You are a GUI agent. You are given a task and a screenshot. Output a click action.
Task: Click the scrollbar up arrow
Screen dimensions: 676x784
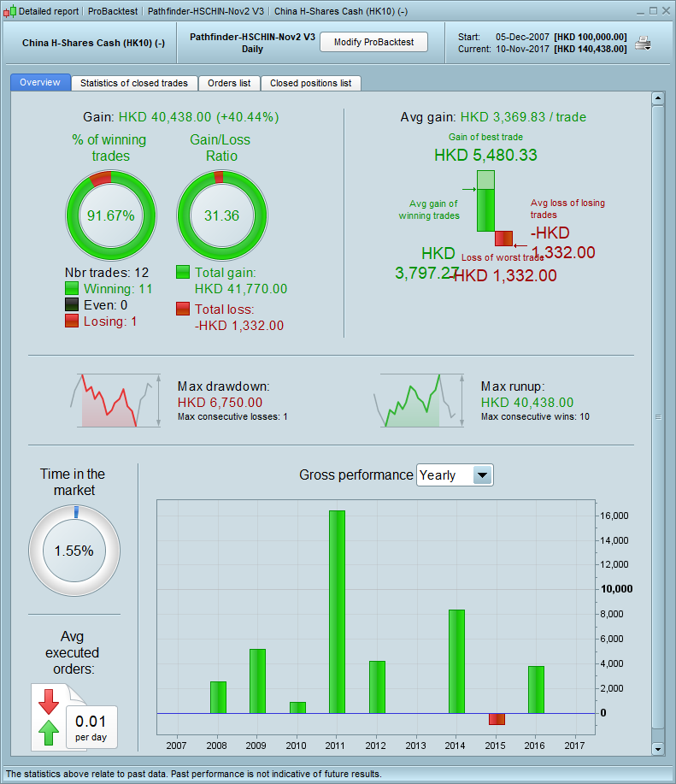click(x=657, y=98)
